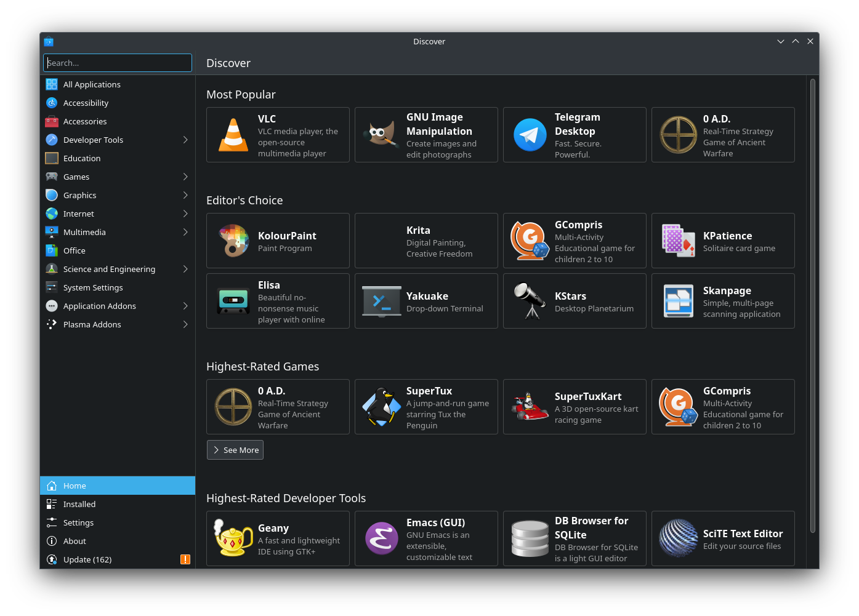Expand the Application Addons arrow
This screenshot has height=616, width=859.
click(185, 306)
